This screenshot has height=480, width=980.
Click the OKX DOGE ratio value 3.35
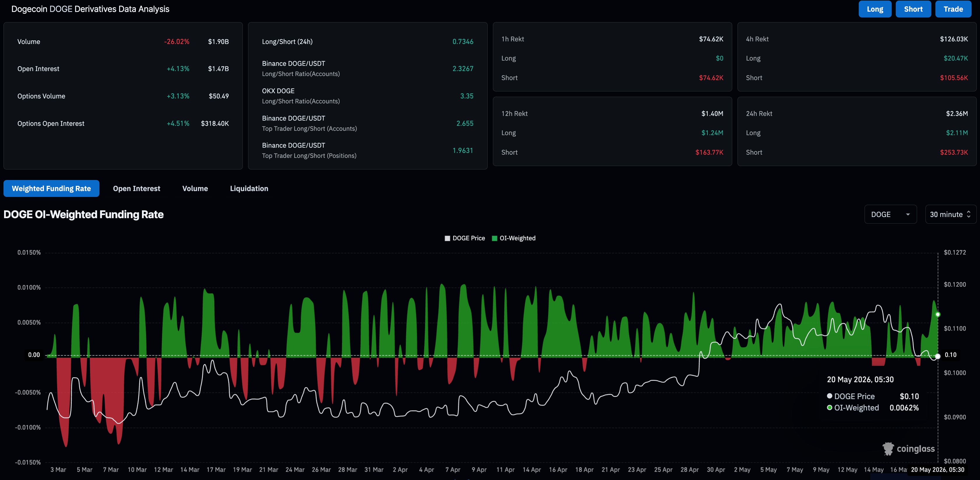[467, 96]
